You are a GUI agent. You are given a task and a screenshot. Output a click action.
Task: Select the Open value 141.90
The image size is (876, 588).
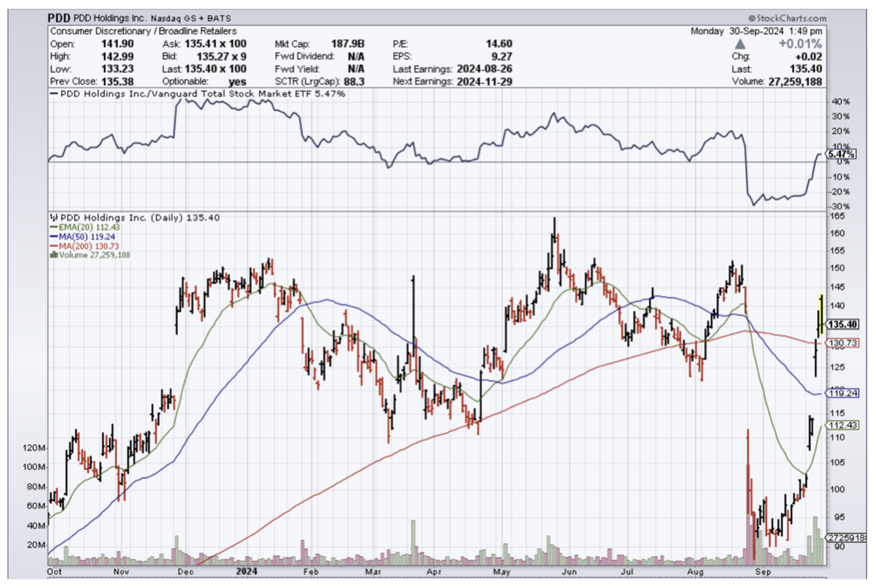click(x=117, y=43)
